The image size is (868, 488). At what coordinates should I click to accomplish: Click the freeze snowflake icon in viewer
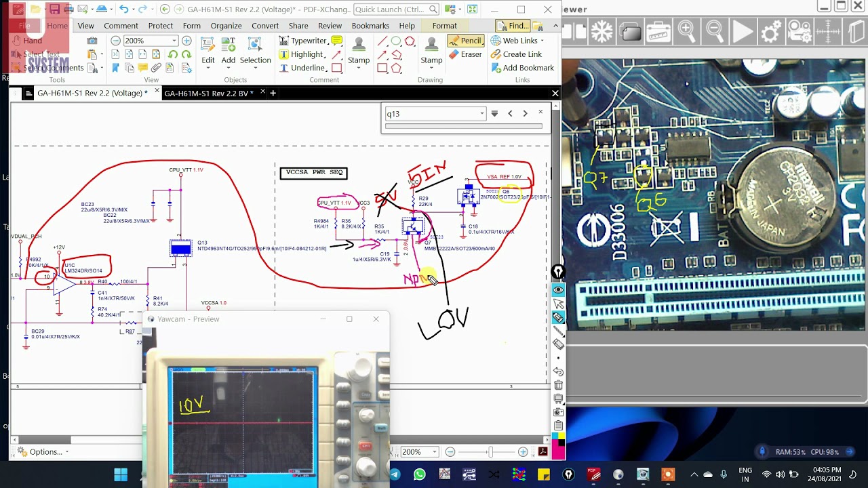[x=601, y=32]
